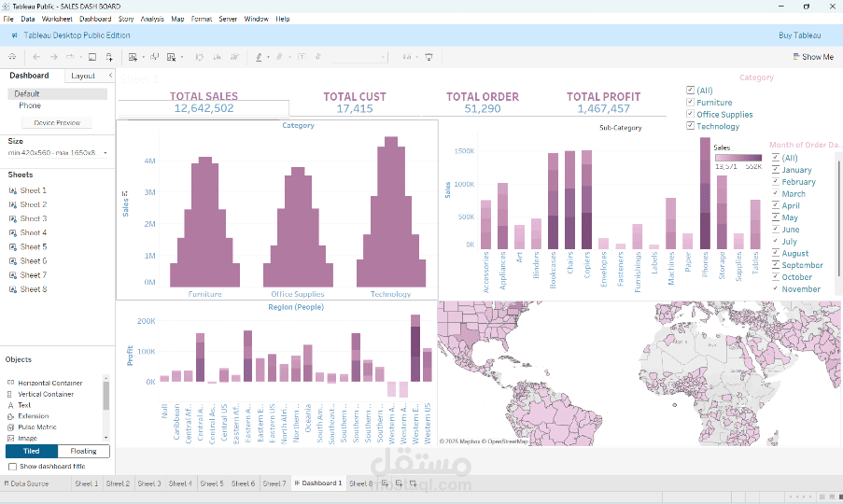Select Phone device layout
Screen dimensions: 843x504
pos(30,105)
